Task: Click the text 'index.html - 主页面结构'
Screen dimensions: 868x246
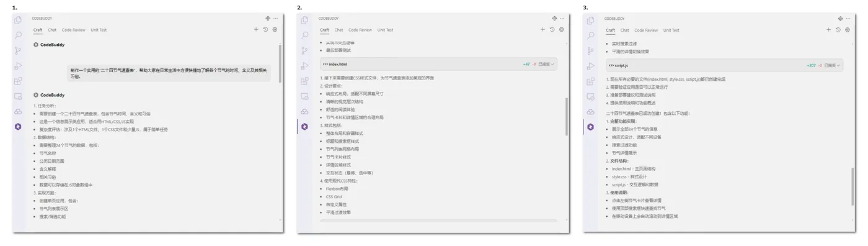Action: (x=634, y=169)
